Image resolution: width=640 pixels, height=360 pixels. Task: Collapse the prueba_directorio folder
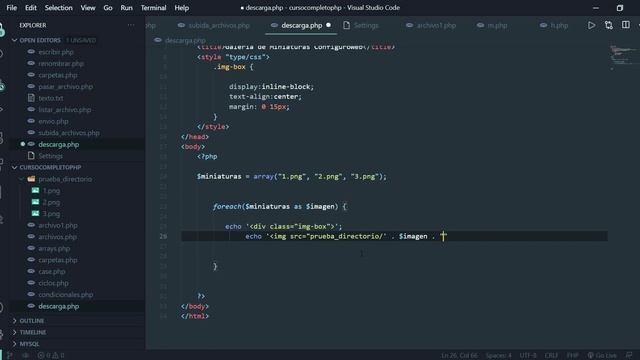click(22, 179)
